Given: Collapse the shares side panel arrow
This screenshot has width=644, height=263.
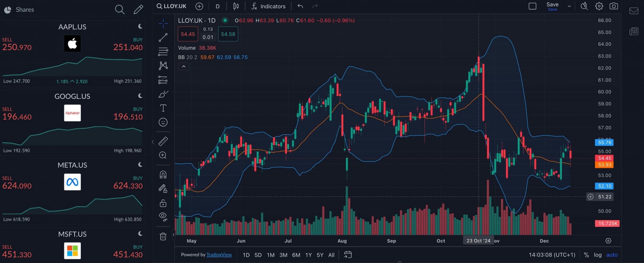Looking at the screenshot, I should click(153, 142).
